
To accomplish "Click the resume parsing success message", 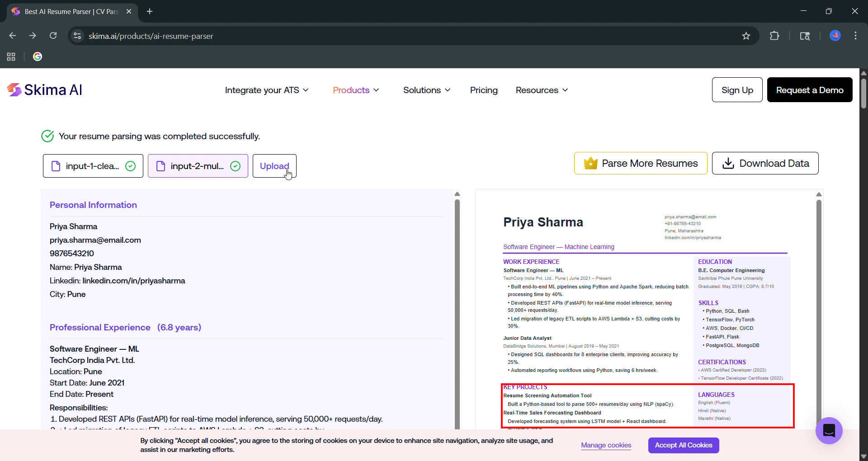I will click(159, 136).
